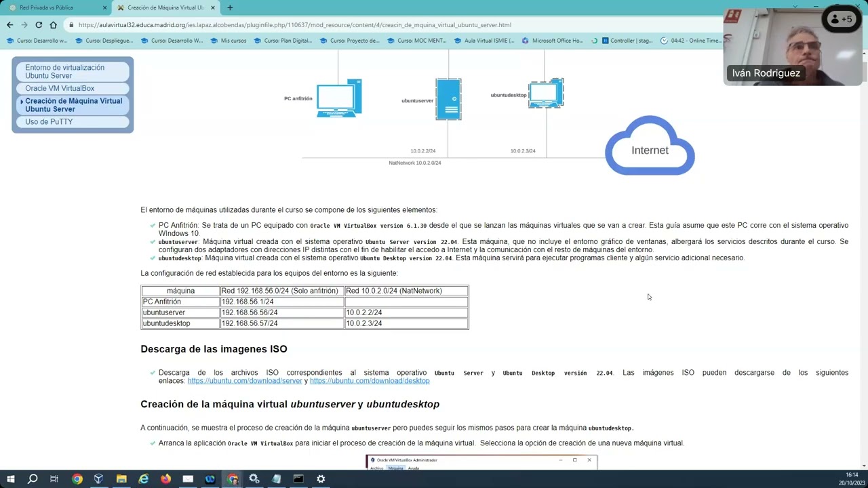
Task: Click the Internet cloud graphic
Action: (x=650, y=145)
